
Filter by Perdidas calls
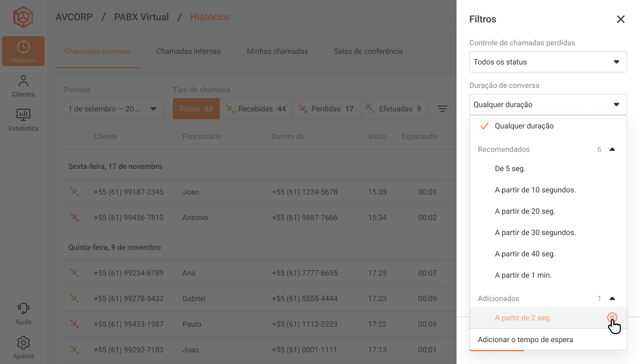[x=326, y=109]
